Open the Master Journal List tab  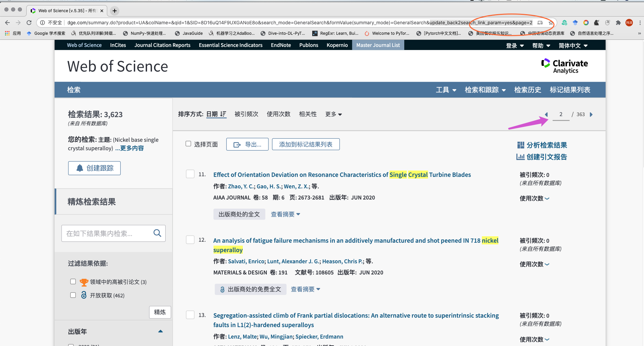[x=378, y=45]
